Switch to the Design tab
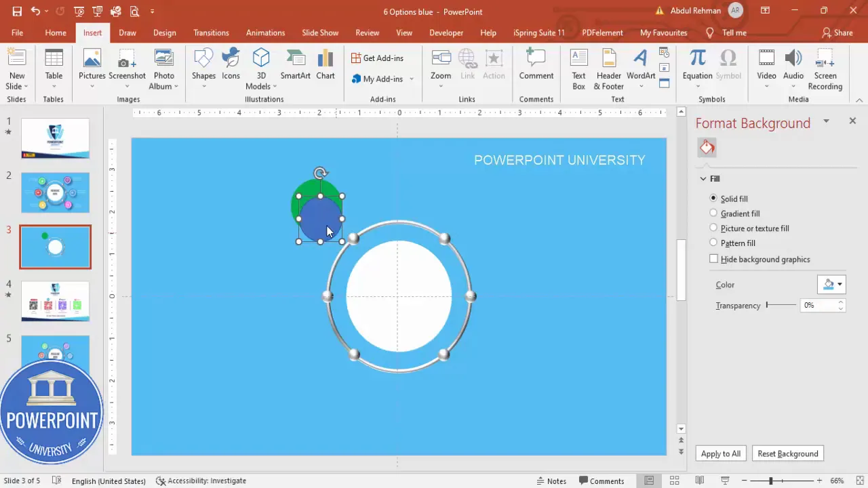Viewport: 868px width, 488px height. (x=164, y=33)
